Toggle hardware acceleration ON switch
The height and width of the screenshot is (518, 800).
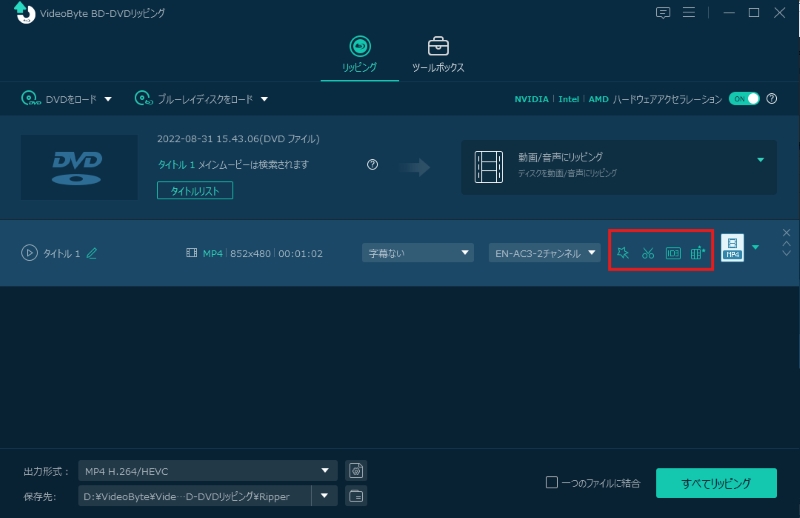click(x=744, y=98)
